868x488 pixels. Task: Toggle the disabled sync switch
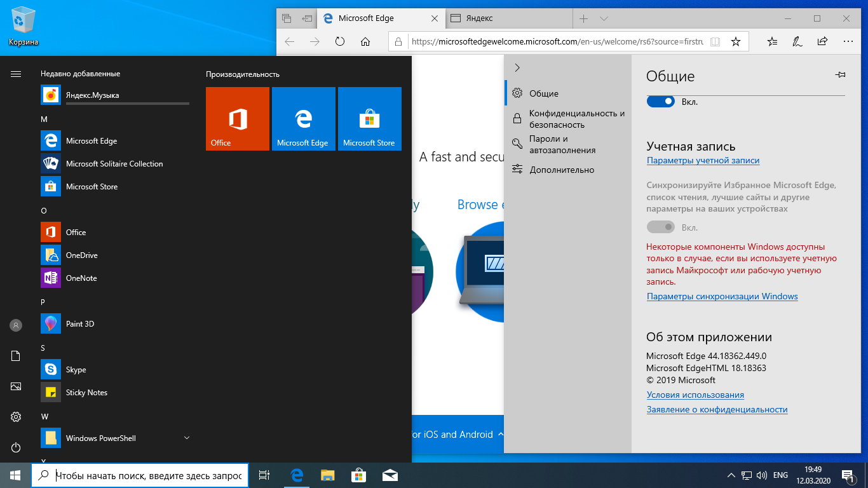(x=661, y=227)
